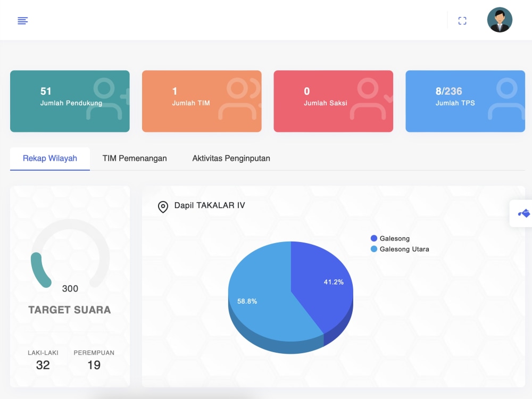
Task: Toggle the Galesong Utara legend entry
Action: (400, 249)
